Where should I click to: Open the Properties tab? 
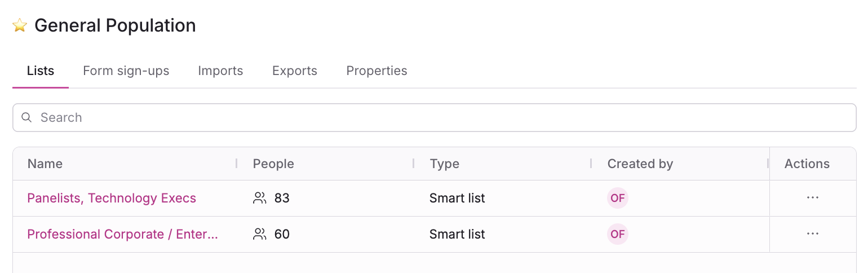click(x=377, y=71)
